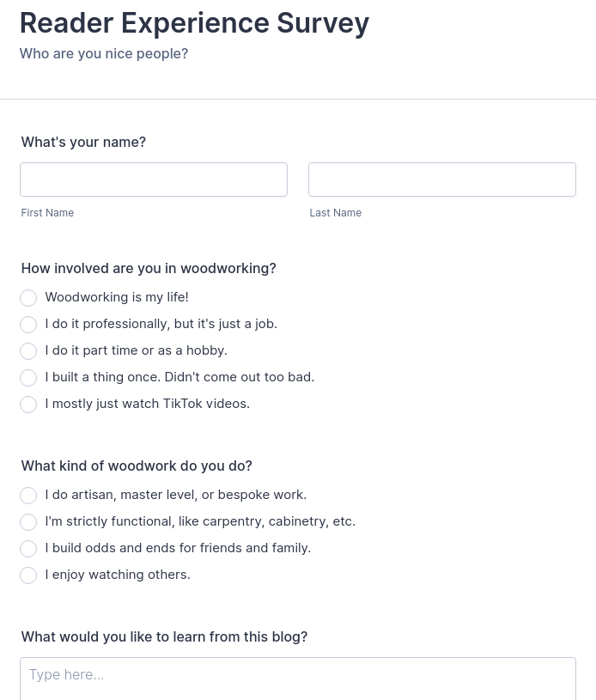Image resolution: width=596 pixels, height=700 pixels.
Task: Pick "part time or as a hobby" option
Action: [x=28, y=351]
